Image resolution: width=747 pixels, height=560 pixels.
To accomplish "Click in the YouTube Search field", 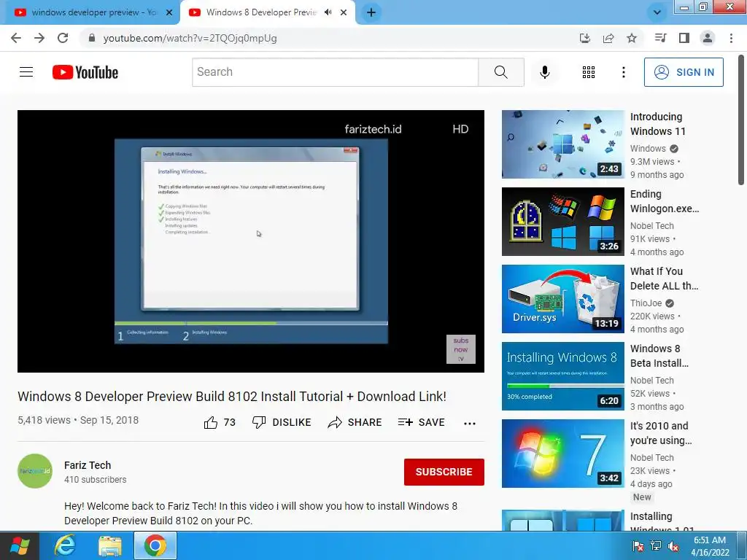I will click(x=335, y=72).
